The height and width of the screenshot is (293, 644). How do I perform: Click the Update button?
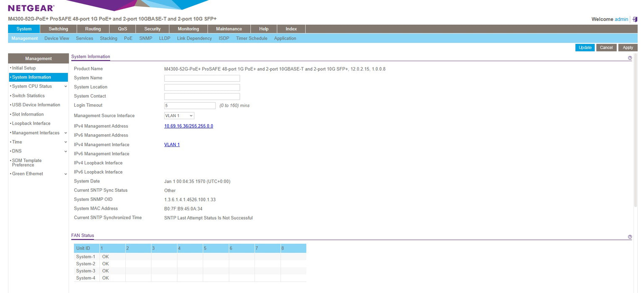585,48
